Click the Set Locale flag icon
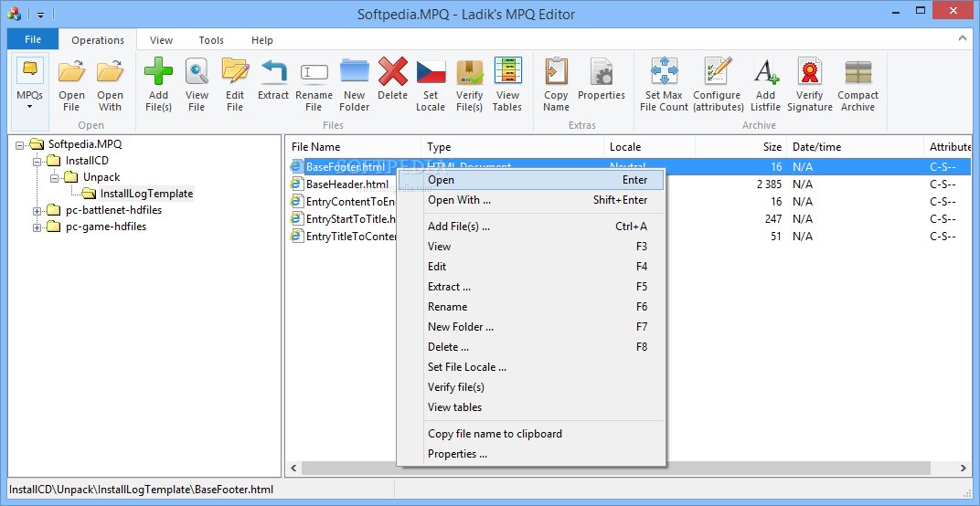 tap(431, 72)
